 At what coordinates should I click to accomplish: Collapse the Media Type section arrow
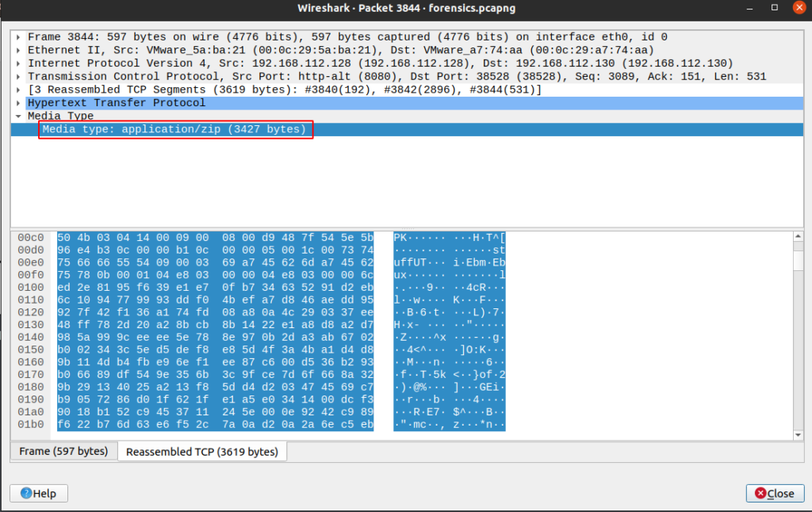pos(19,116)
